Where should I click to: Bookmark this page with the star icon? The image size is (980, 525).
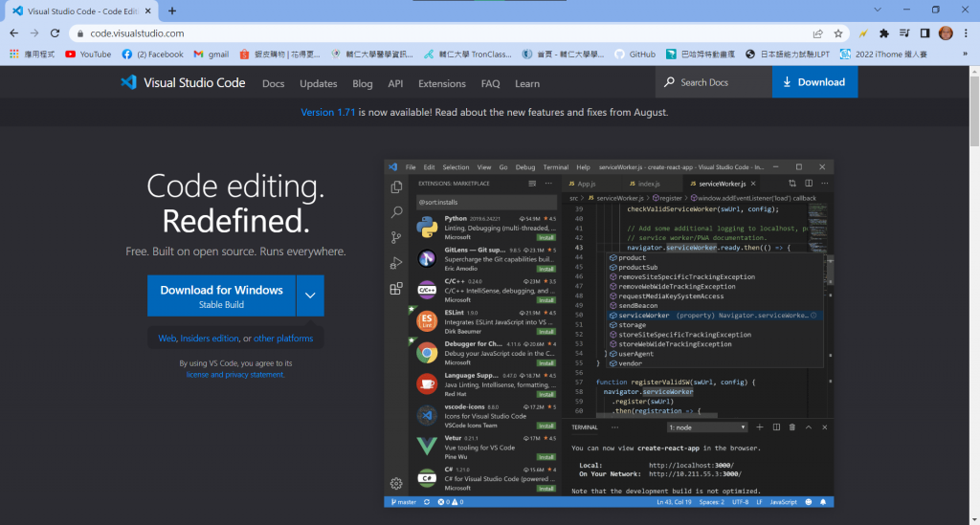pyautogui.click(x=838, y=33)
